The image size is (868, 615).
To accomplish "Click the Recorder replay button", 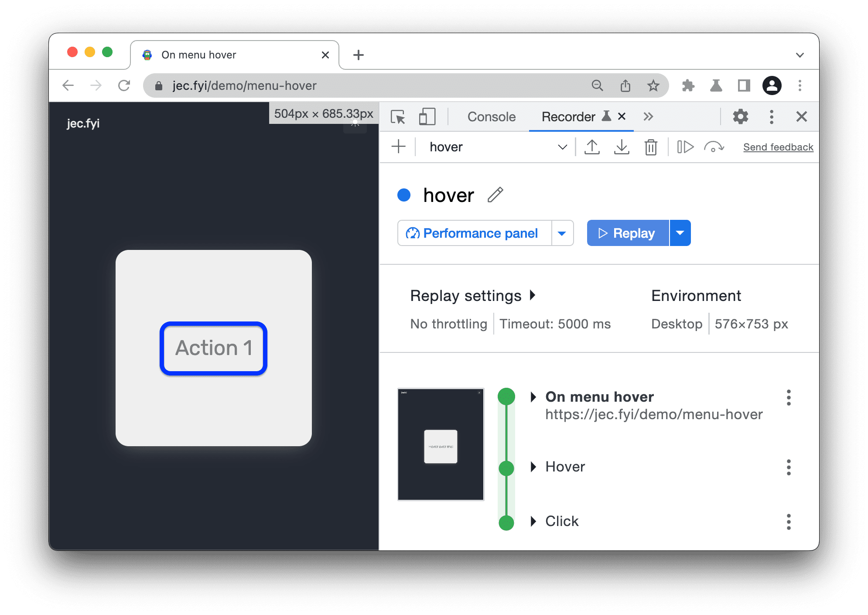I will coord(629,233).
